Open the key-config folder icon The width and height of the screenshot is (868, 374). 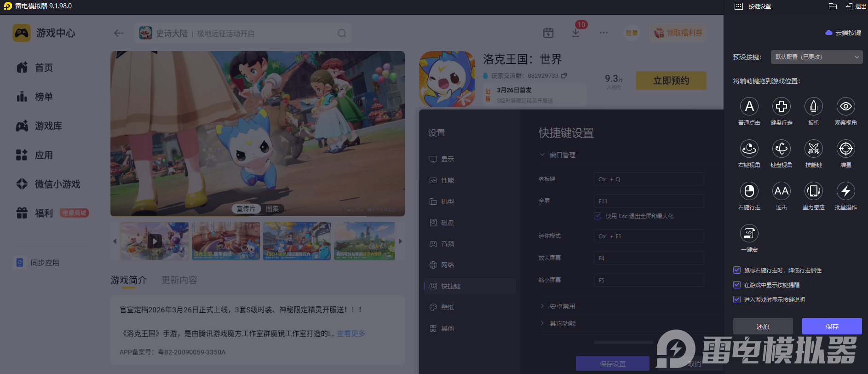pos(833,6)
